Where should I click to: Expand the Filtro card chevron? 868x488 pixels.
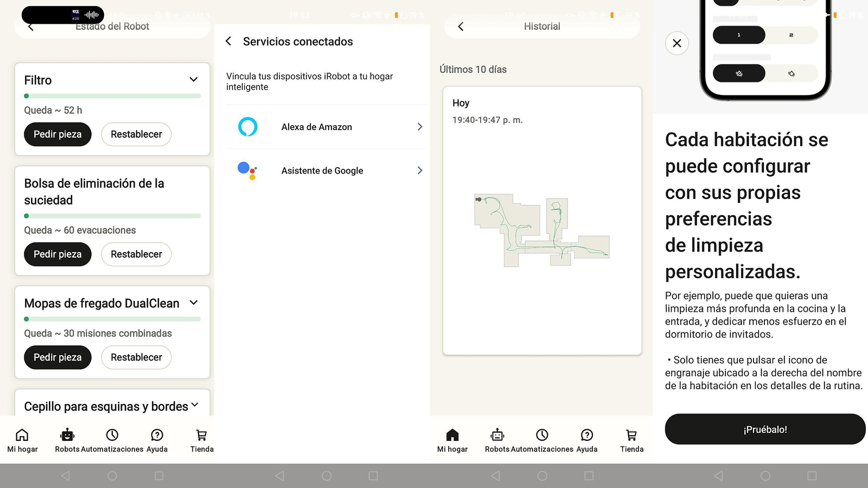(x=194, y=80)
